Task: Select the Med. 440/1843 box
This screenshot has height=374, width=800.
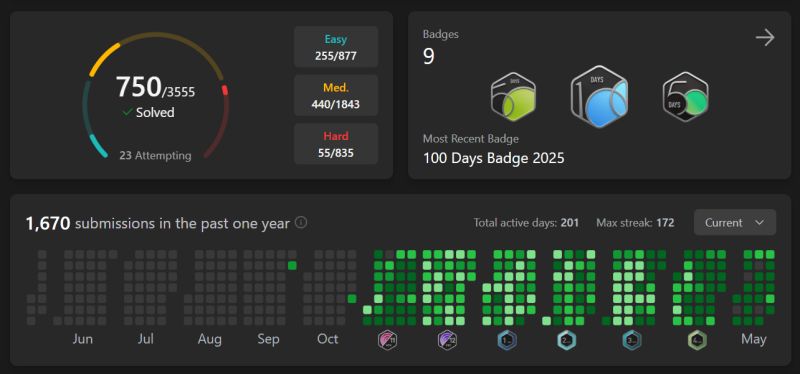Action: click(336, 95)
